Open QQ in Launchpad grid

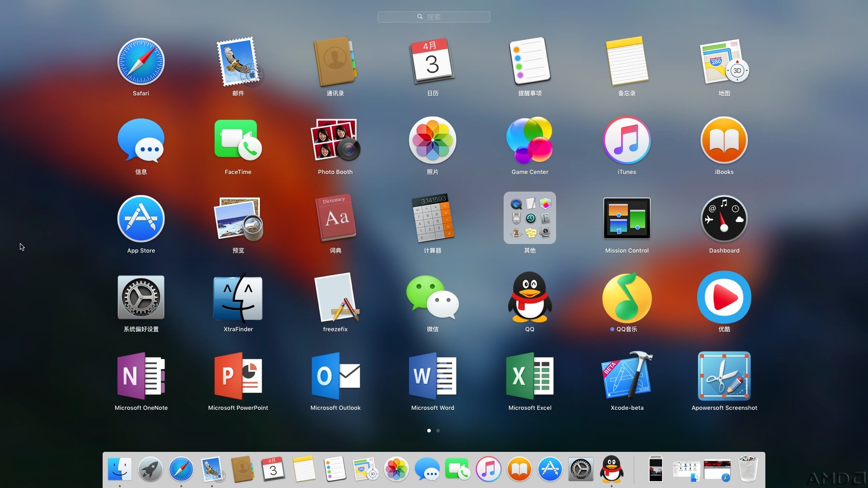(x=530, y=297)
